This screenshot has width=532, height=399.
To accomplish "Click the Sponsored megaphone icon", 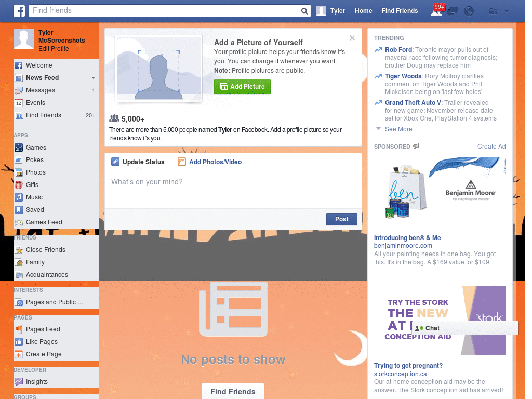I will pyautogui.click(x=416, y=147).
